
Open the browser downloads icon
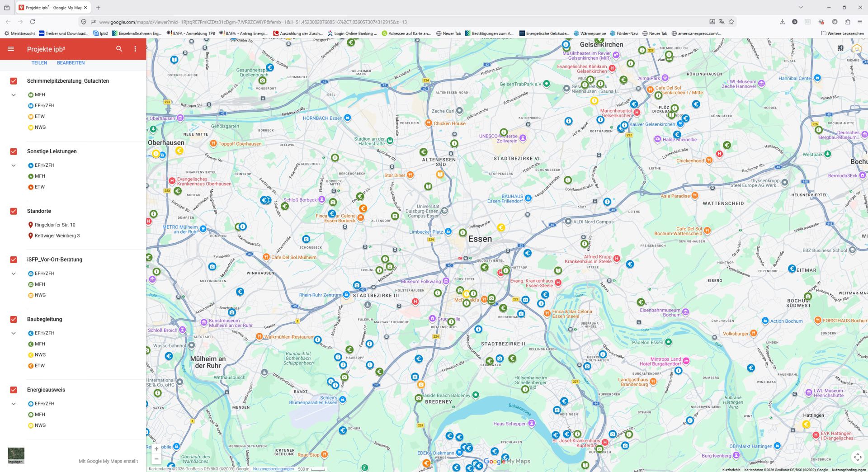tap(782, 22)
